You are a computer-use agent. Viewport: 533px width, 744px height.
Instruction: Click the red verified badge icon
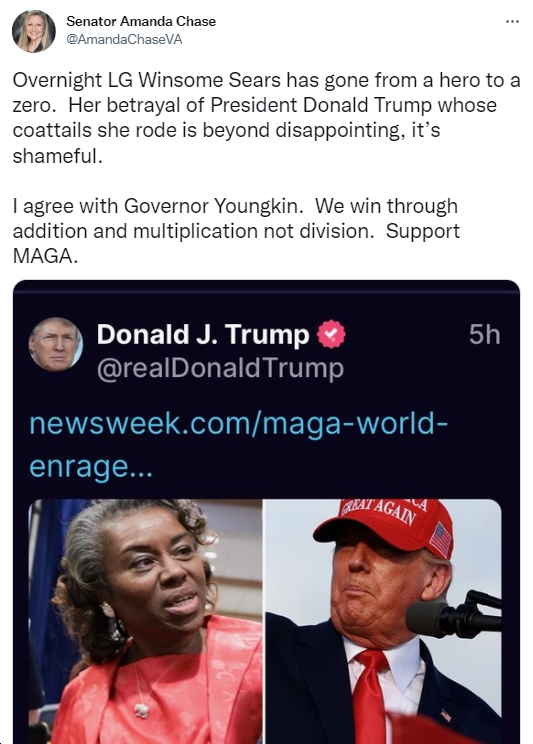coord(331,334)
